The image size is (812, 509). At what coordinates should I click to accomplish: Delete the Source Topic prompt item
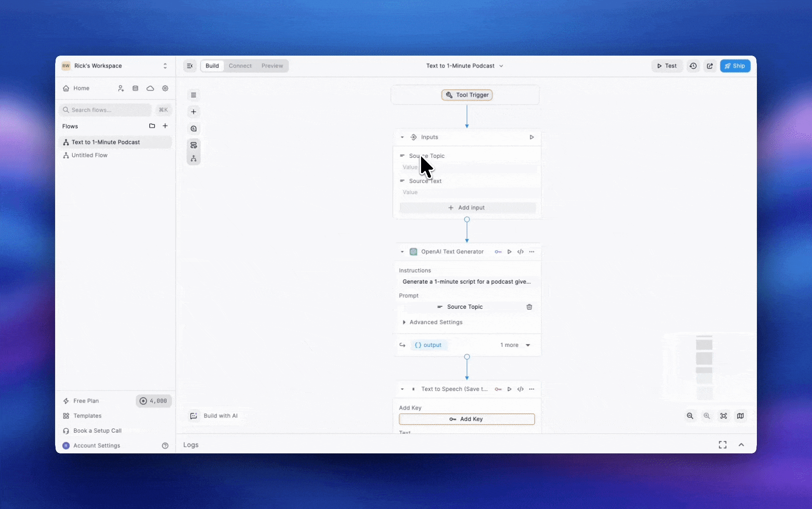(x=529, y=307)
